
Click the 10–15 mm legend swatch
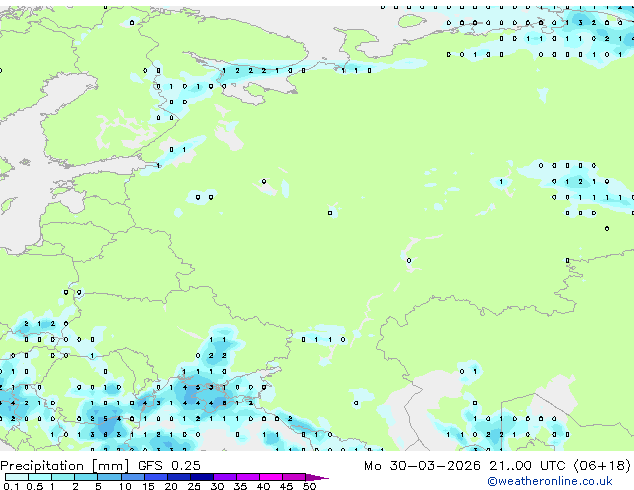click(x=133, y=477)
